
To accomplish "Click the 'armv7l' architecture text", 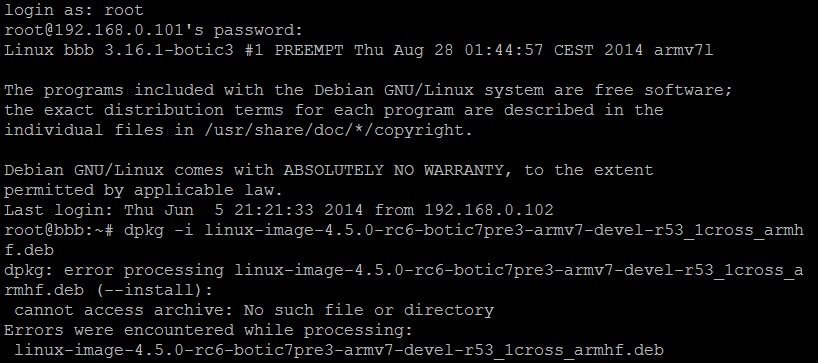I will pos(683,51).
